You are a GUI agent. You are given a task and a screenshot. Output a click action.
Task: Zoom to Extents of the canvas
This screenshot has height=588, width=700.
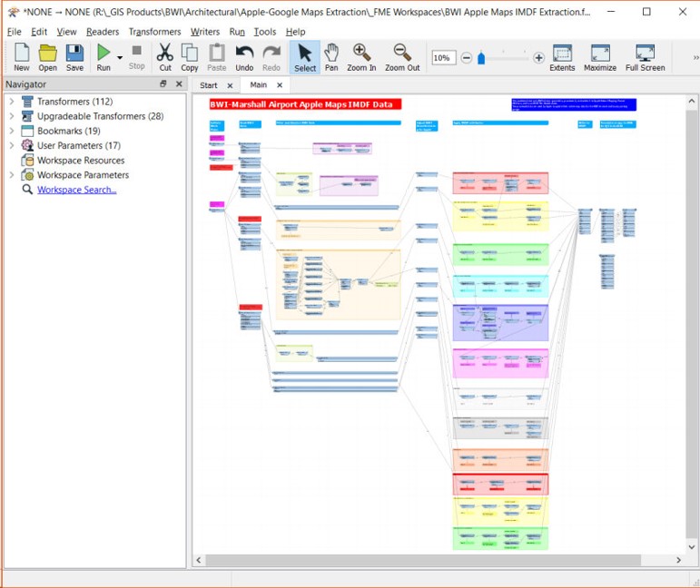point(562,57)
